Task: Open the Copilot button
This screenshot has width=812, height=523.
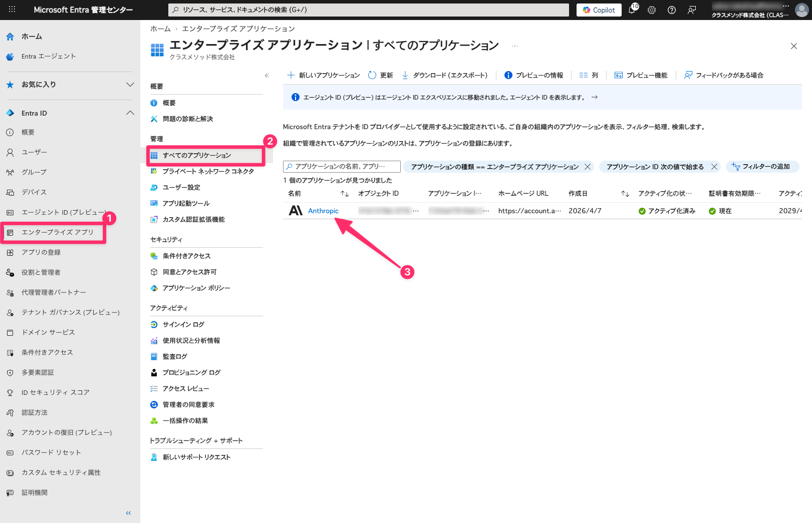Action: click(x=599, y=10)
